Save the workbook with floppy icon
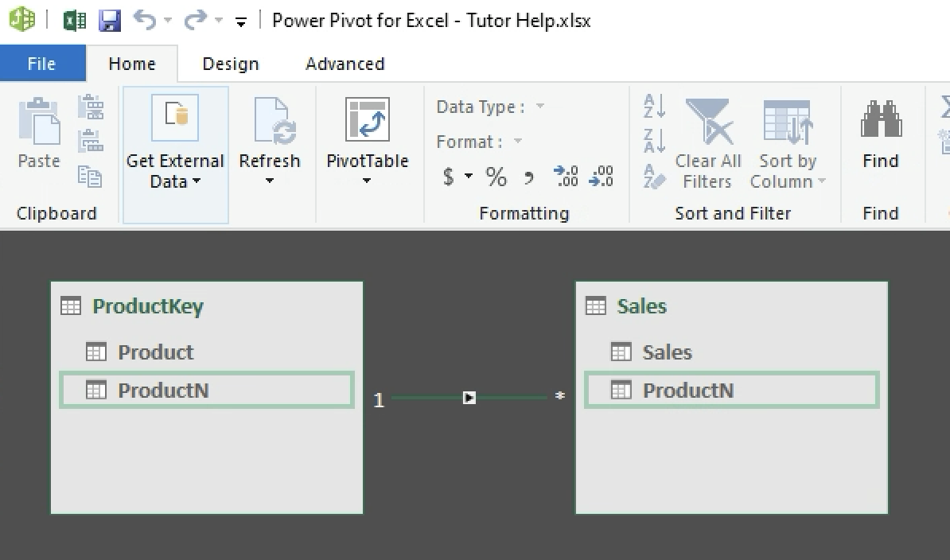Screen dimensions: 950x560 click(x=110, y=21)
